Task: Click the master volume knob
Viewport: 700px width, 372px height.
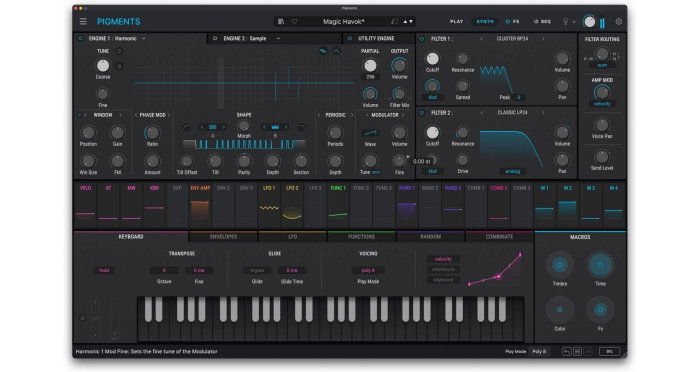Action: coord(589,21)
